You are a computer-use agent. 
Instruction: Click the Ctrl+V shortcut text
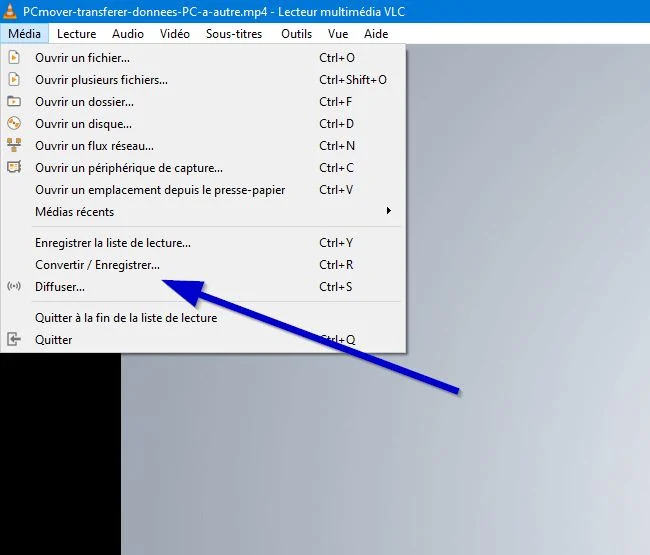coord(336,189)
